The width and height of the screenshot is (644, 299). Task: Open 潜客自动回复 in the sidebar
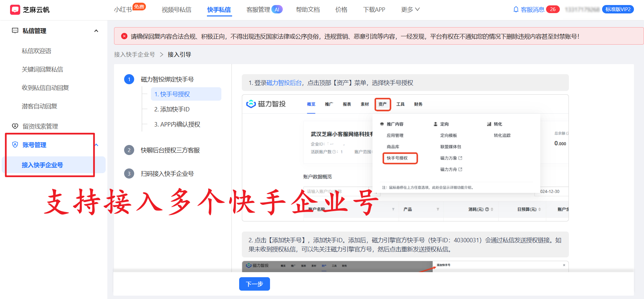coord(40,106)
